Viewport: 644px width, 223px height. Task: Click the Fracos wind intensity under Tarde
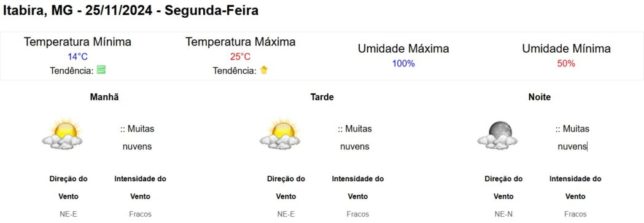tap(358, 214)
